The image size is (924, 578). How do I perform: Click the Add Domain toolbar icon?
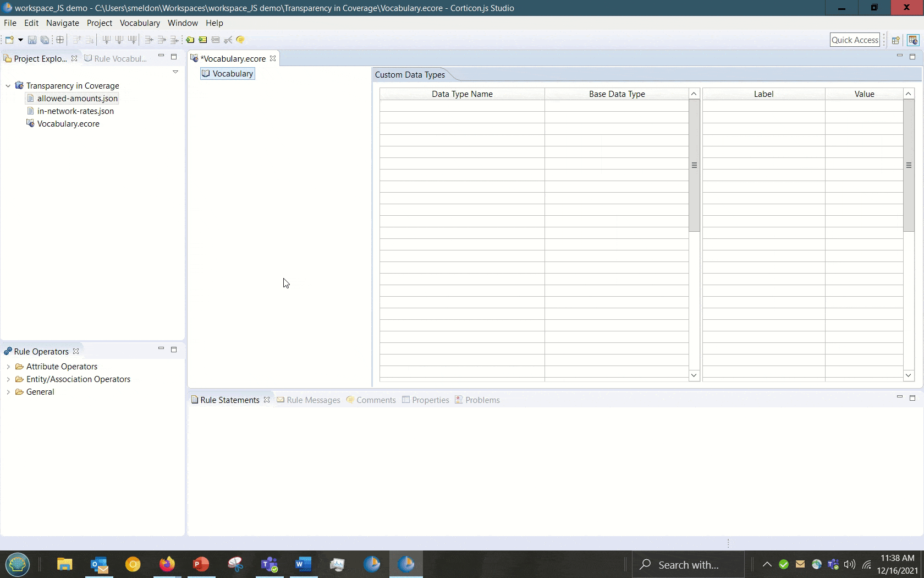190,40
